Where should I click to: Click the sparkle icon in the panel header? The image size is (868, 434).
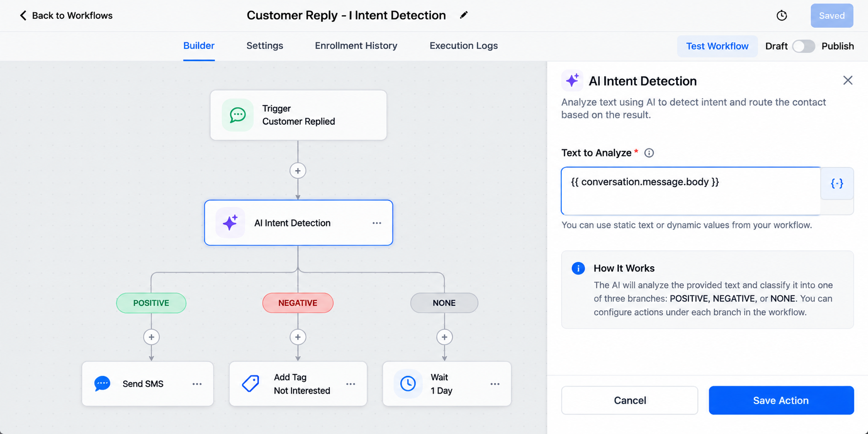tap(572, 80)
